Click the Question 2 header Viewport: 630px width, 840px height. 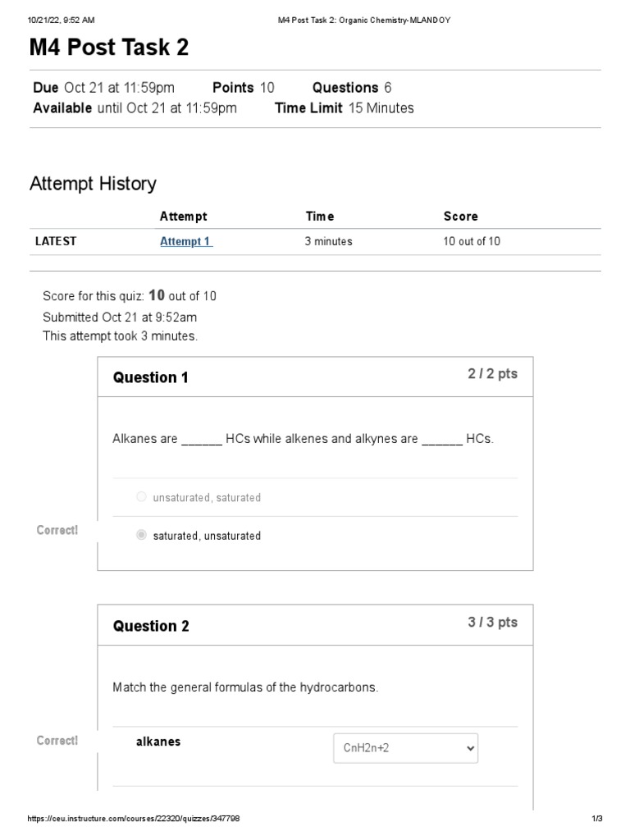(151, 626)
